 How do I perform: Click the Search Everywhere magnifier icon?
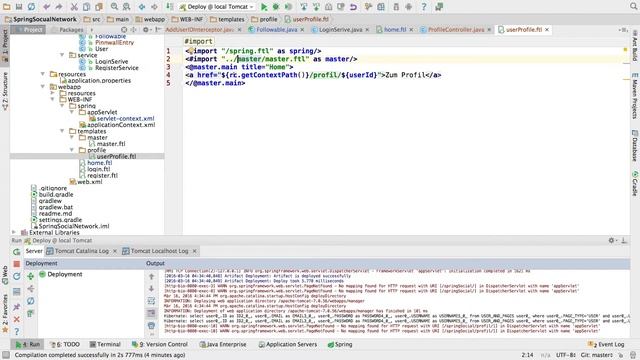633,7
